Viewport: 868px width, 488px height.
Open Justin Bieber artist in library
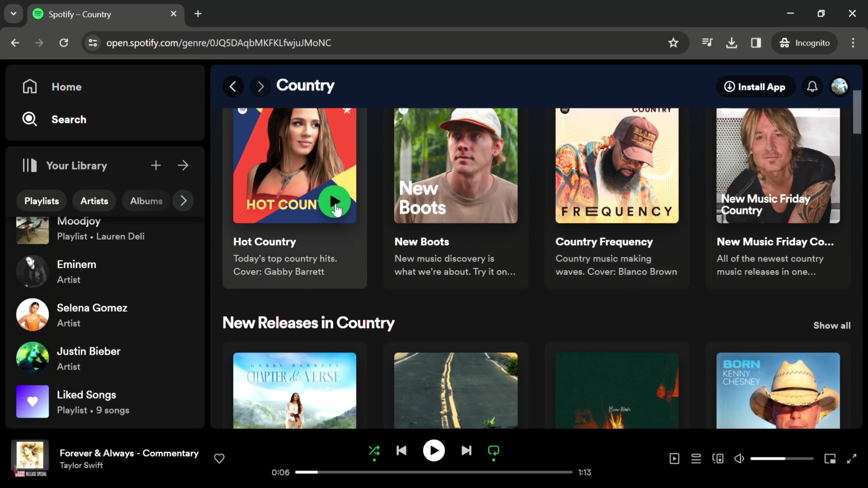105,358
